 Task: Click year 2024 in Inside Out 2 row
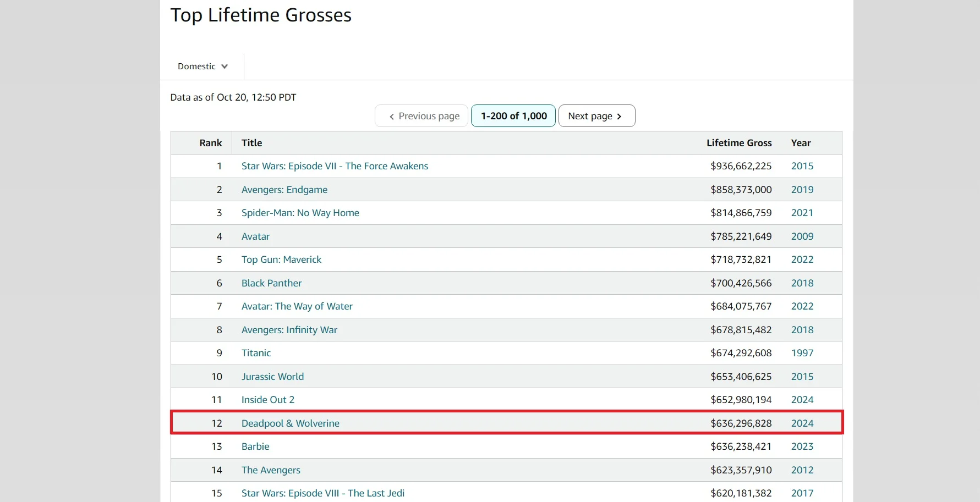(802, 400)
